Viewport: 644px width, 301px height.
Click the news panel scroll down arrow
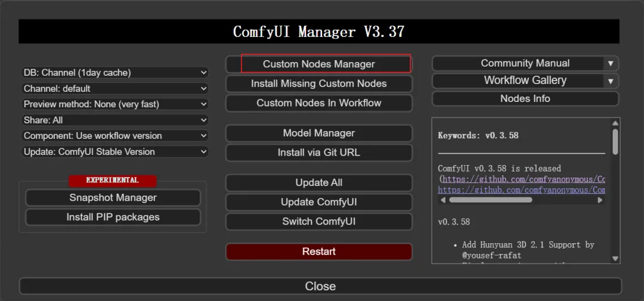[x=615, y=258]
